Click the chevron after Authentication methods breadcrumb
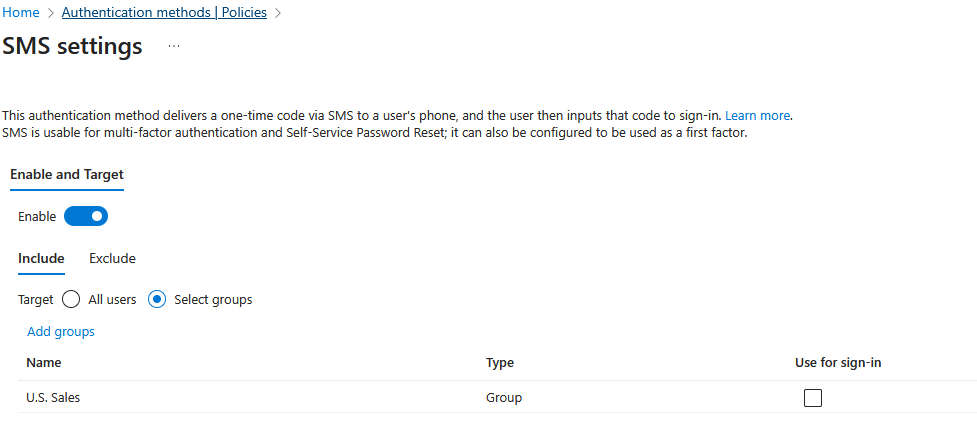 click(278, 13)
